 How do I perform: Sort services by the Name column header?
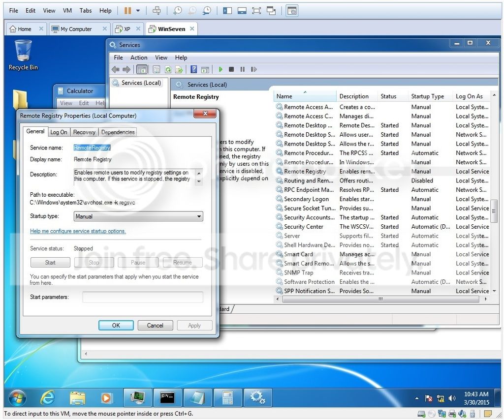pos(305,96)
